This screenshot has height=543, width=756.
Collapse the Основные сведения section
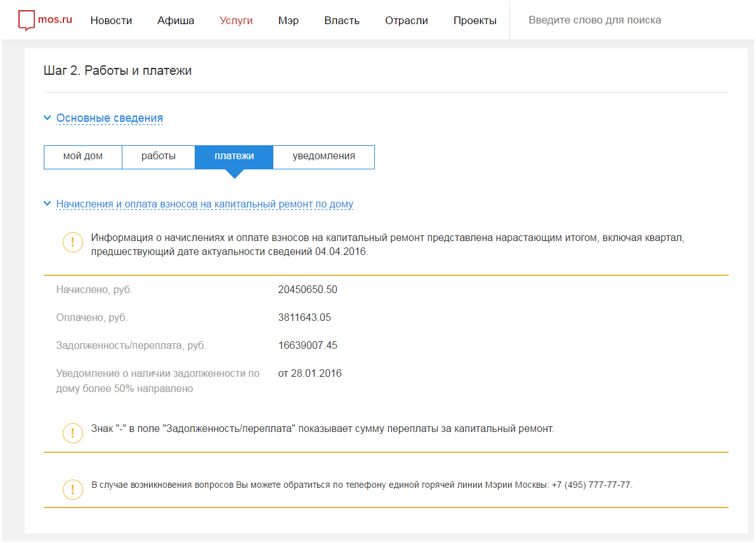tap(109, 118)
